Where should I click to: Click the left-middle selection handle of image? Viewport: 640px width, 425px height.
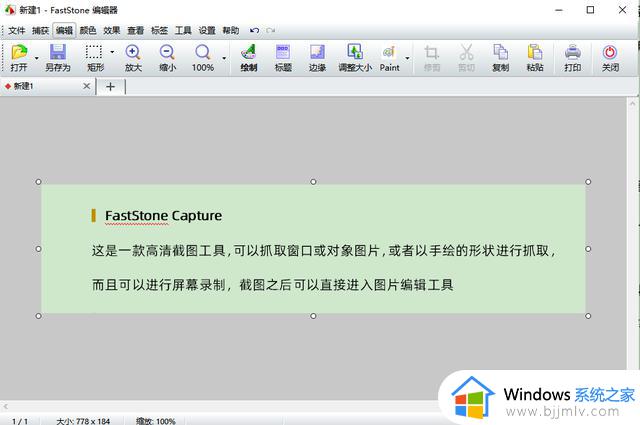38,249
